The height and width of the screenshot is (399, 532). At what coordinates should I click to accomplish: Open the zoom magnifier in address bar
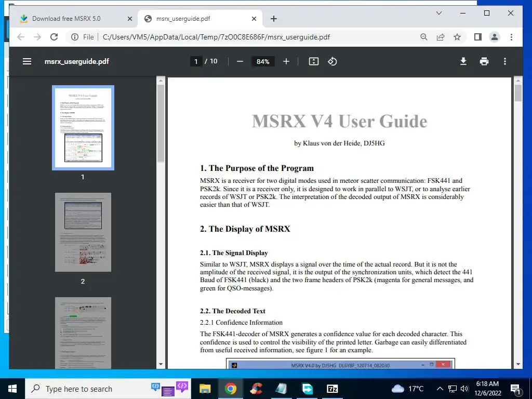coord(424,37)
